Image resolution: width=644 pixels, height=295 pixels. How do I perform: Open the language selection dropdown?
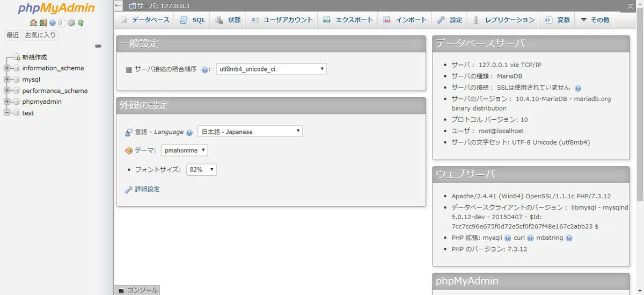point(250,131)
